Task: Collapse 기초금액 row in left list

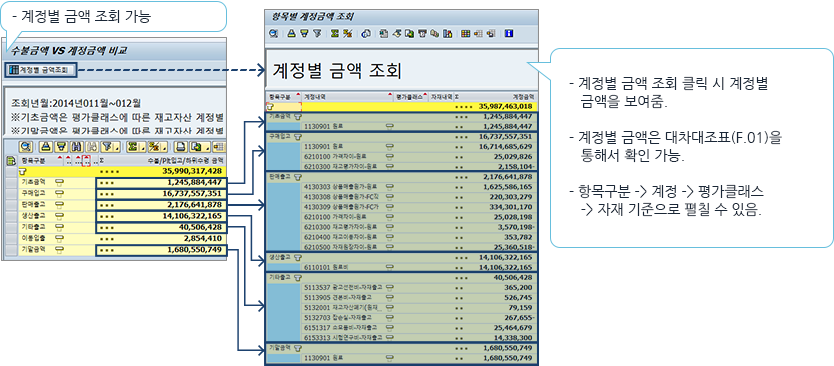Action: pyautogui.click(x=60, y=182)
